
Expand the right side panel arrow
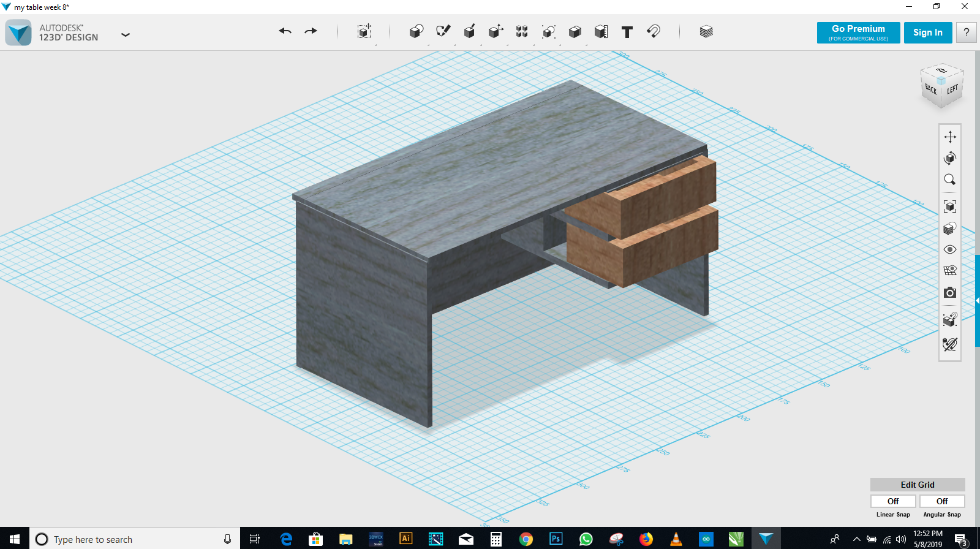pos(977,300)
